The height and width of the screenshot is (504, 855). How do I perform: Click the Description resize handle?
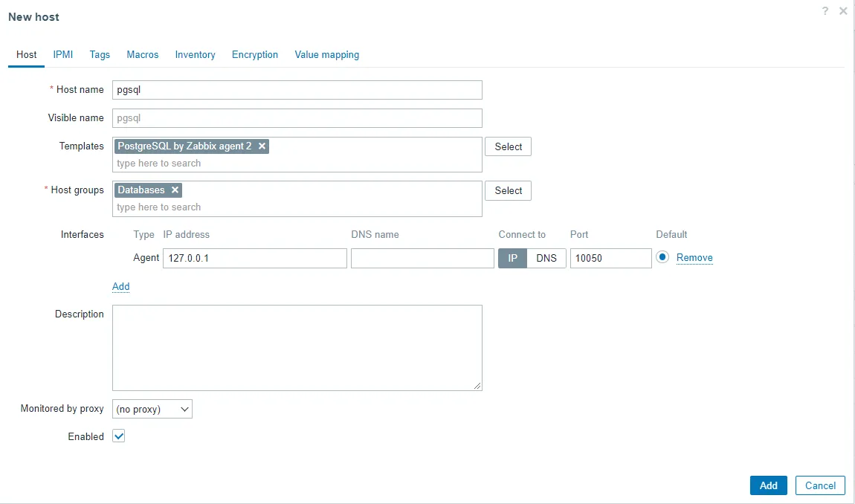[477, 386]
